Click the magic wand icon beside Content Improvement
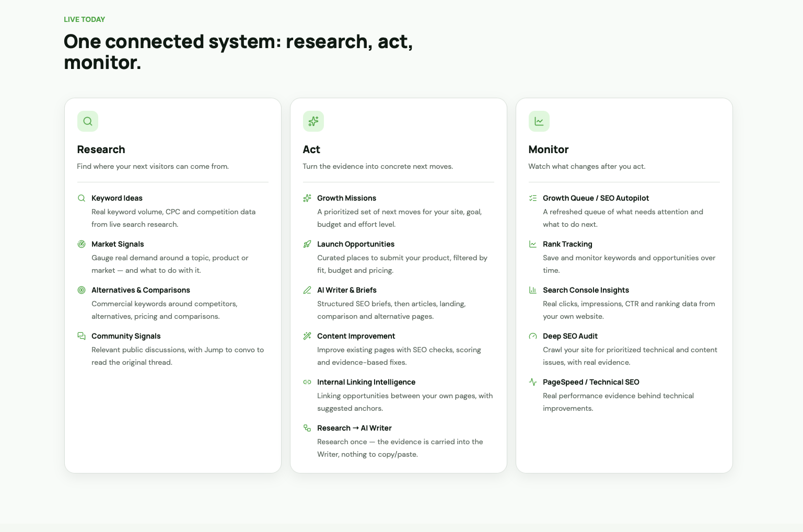 [307, 336]
